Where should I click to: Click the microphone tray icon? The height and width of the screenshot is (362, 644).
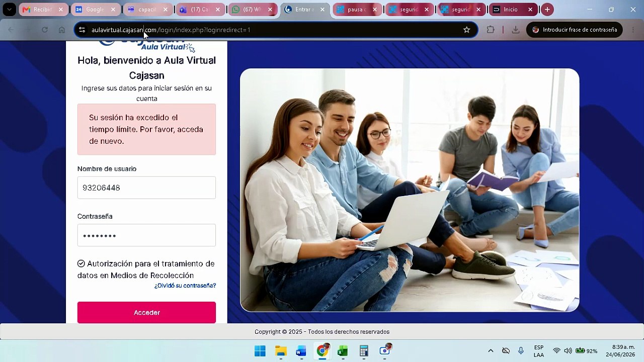click(521, 351)
